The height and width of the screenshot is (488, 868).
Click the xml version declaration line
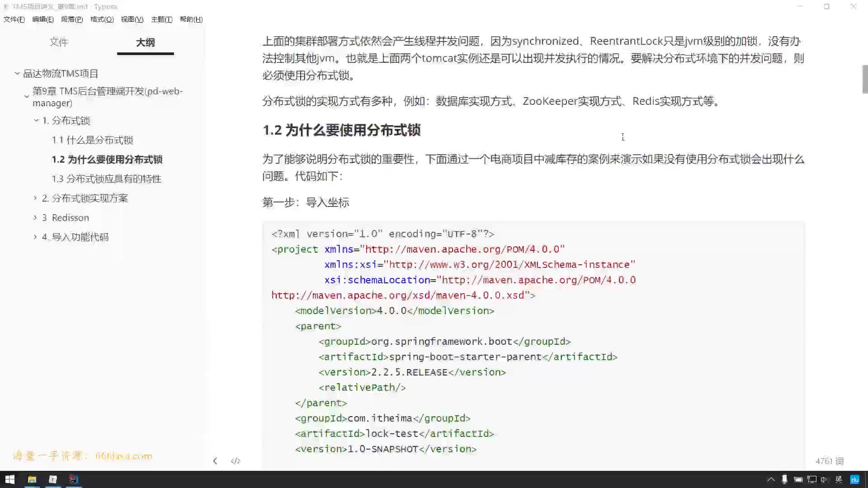coord(383,234)
